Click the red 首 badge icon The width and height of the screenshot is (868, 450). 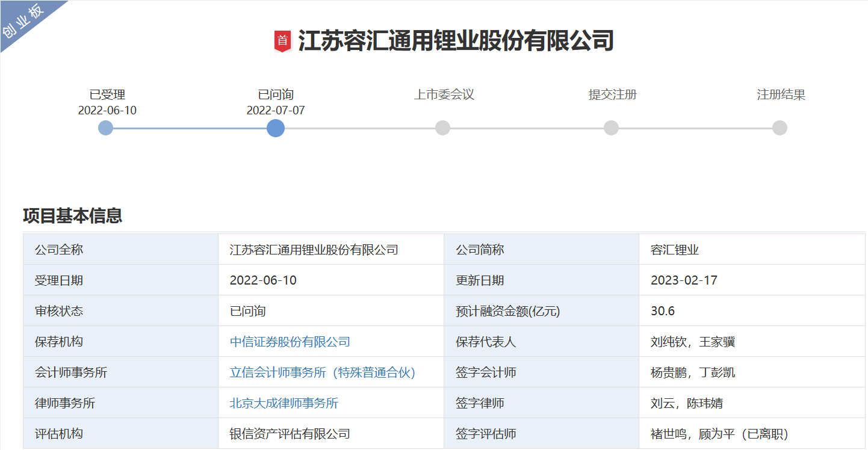(282, 41)
